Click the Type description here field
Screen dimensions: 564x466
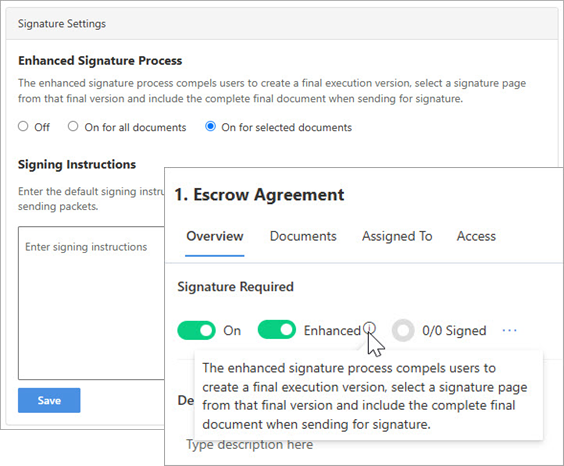pos(249,445)
